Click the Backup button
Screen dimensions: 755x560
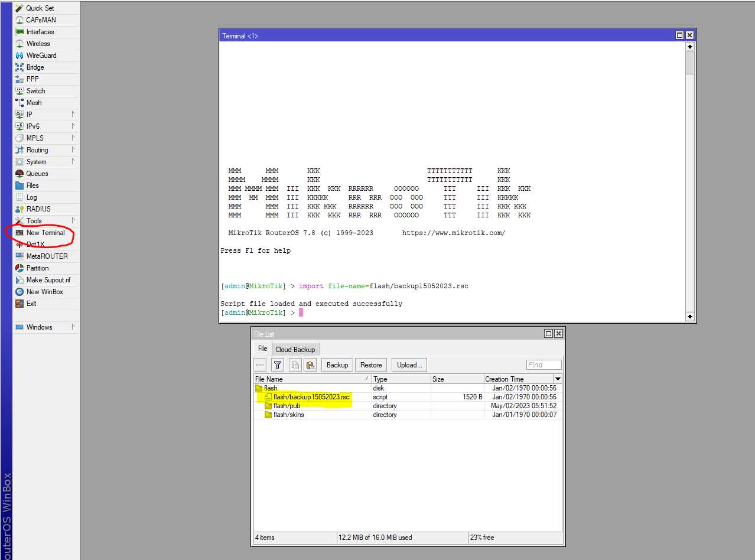(337, 365)
